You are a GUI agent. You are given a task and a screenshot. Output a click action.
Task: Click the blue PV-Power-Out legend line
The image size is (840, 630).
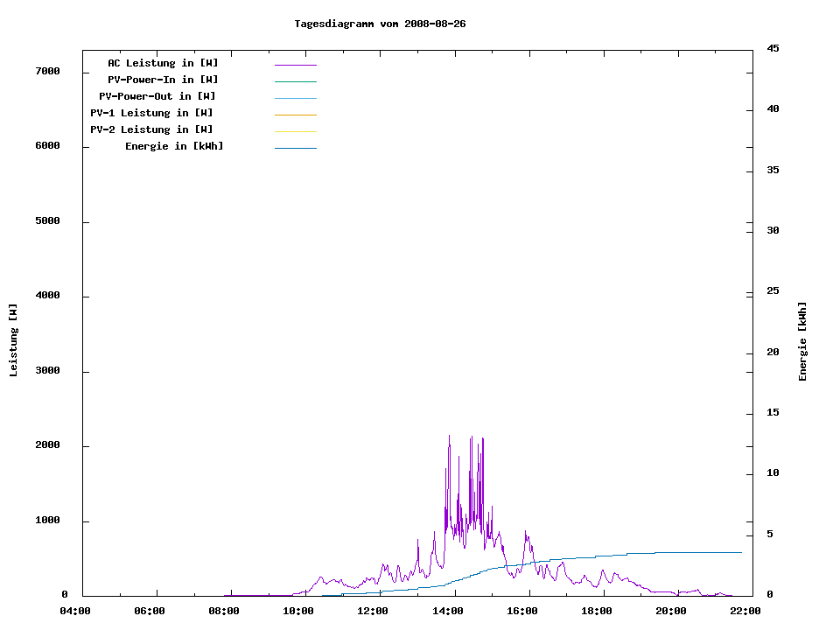[295, 98]
